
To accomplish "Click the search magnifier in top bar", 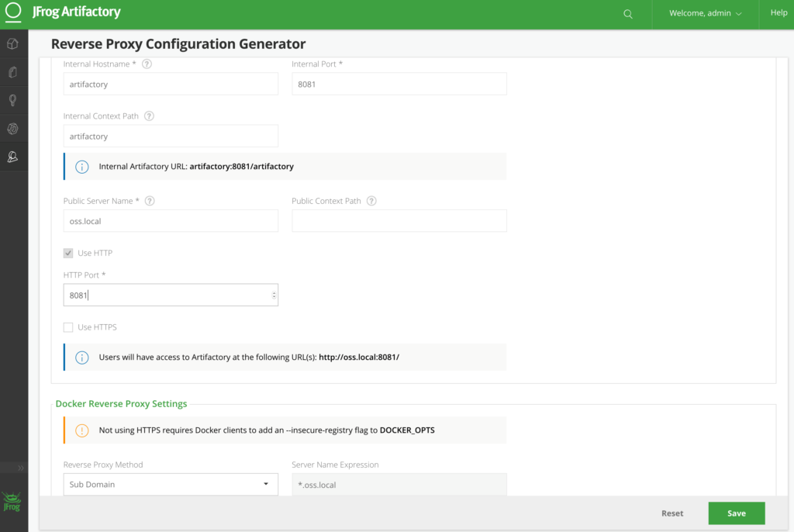I will [x=628, y=14].
